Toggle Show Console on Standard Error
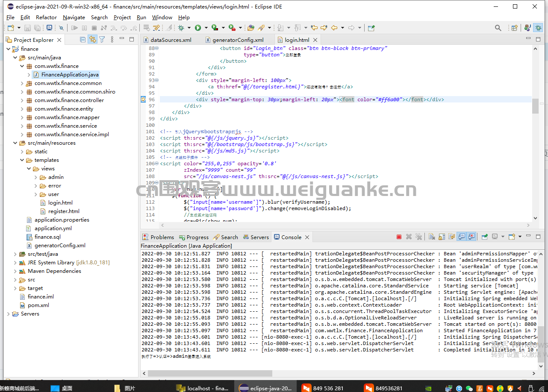The image size is (548, 392). coord(471,237)
